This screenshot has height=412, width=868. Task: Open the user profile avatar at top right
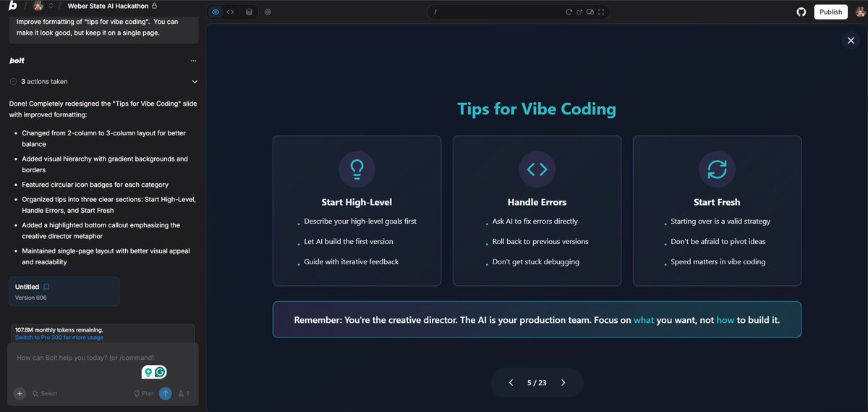[861, 12]
